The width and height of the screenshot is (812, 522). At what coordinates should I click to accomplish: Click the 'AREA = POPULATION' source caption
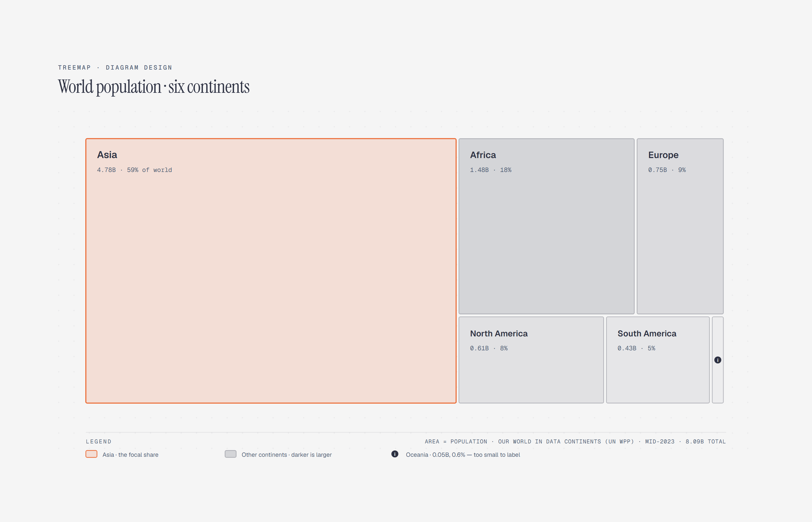[575, 441]
